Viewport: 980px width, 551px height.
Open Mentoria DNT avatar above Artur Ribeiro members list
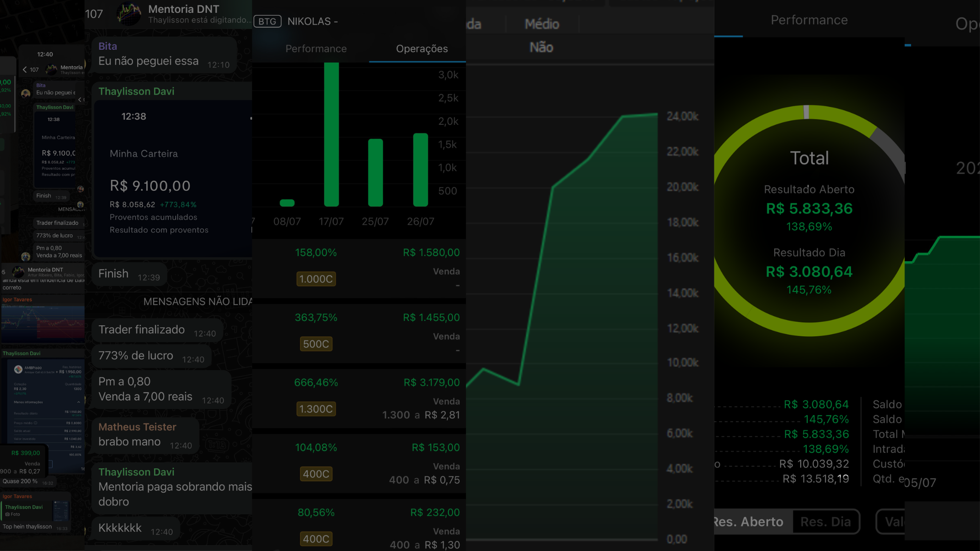(18, 272)
